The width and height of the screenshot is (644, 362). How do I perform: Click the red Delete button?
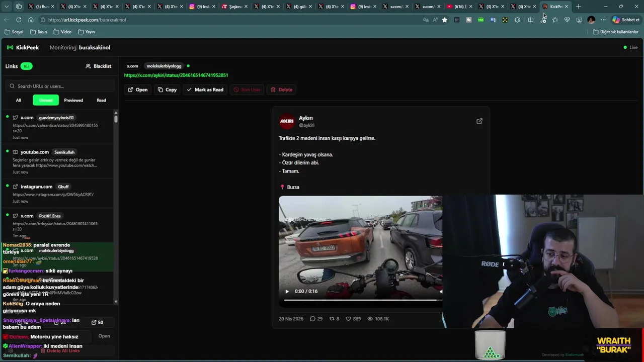coord(281,89)
